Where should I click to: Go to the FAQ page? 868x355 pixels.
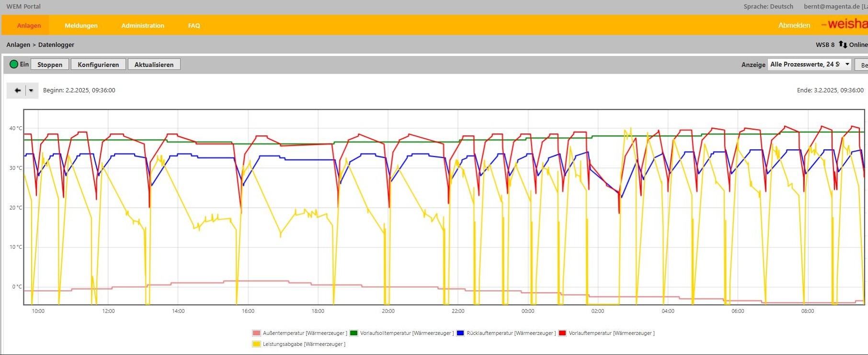194,25
